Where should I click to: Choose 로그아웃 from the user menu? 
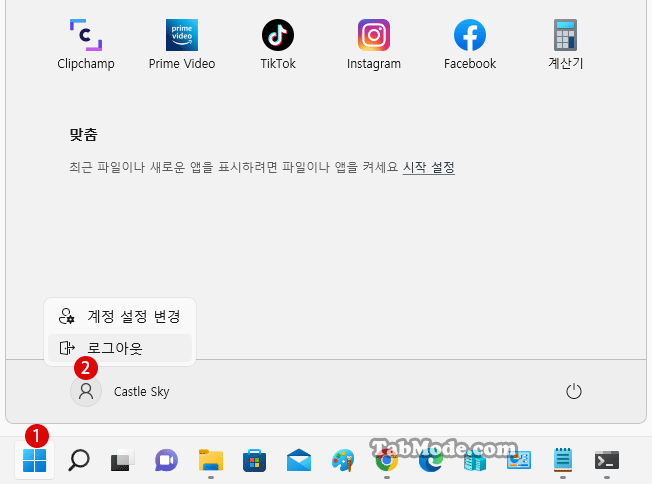[x=120, y=348]
